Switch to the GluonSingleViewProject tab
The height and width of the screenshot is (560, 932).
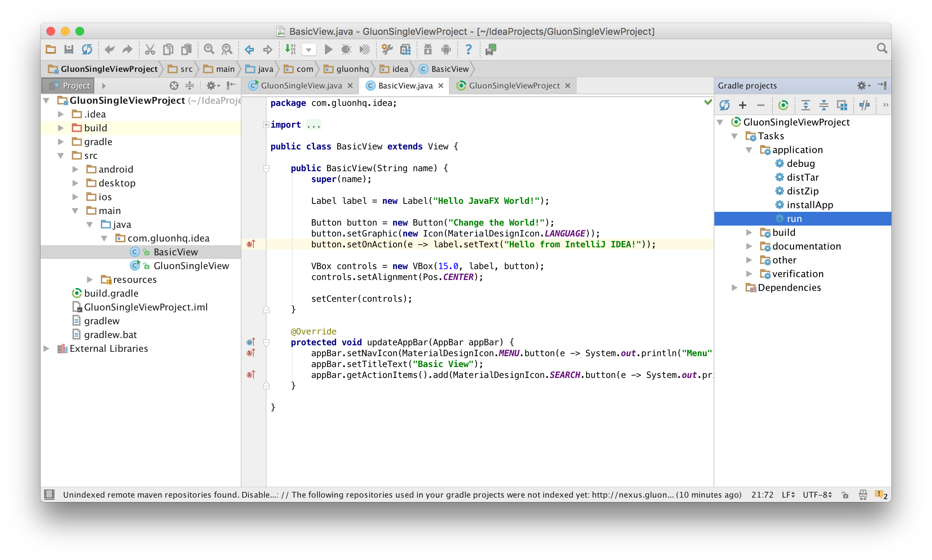coord(514,86)
